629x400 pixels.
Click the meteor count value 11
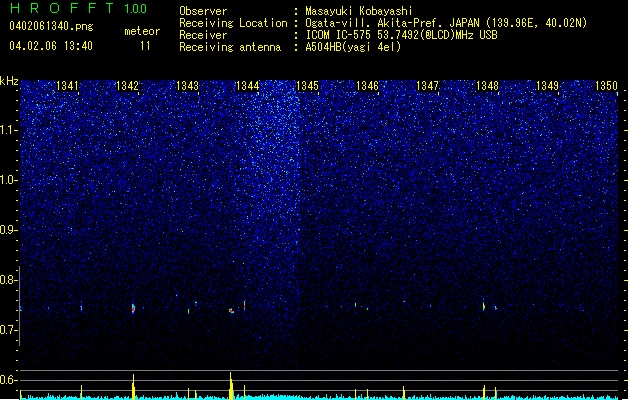click(x=145, y=46)
